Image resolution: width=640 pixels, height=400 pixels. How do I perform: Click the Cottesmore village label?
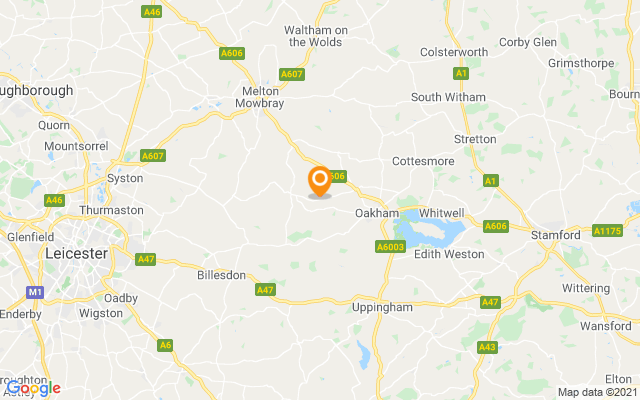click(423, 161)
